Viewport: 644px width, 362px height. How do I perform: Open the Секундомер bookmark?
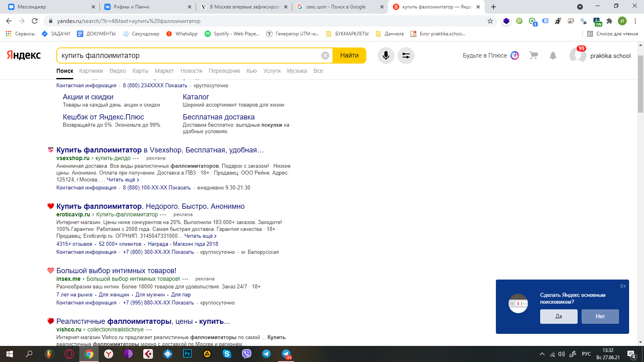tap(141, 34)
